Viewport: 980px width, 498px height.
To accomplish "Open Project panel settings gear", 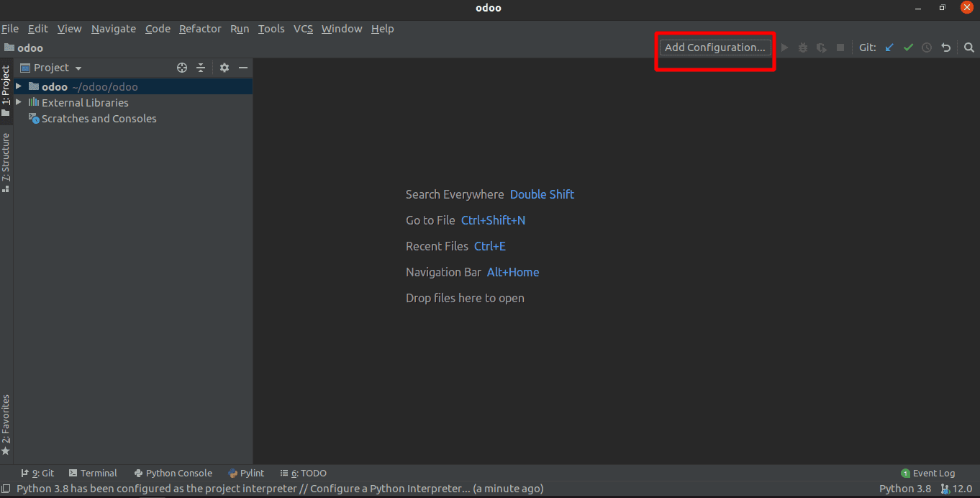I will [224, 67].
